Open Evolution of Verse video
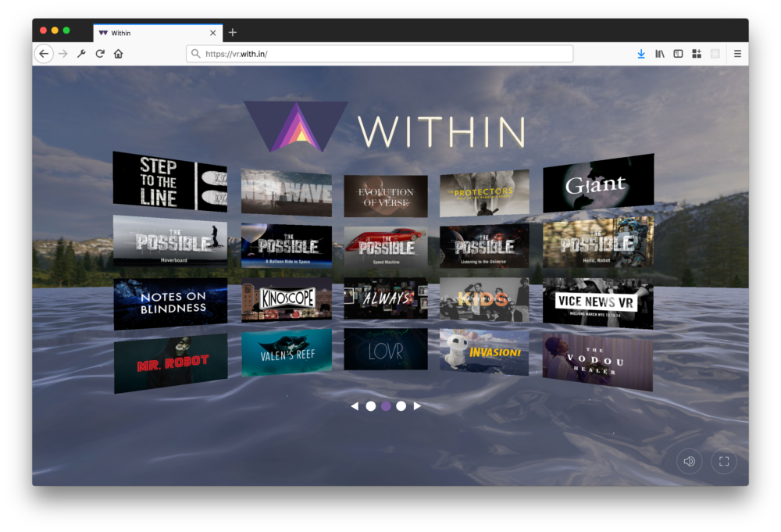The width and height of the screenshot is (781, 532). [386, 196]
